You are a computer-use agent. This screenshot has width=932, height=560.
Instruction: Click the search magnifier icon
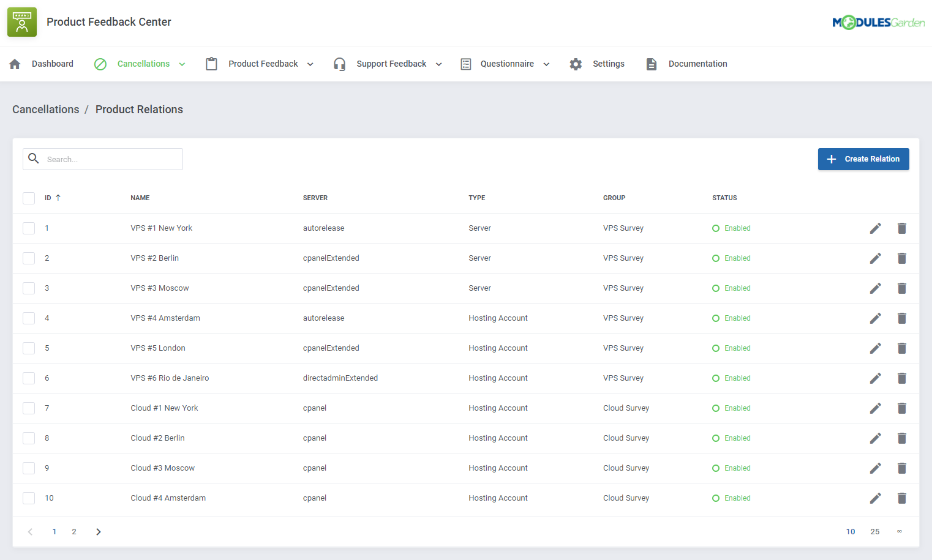coord(34,159)
